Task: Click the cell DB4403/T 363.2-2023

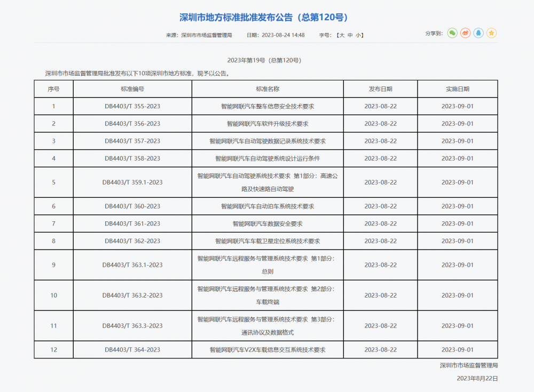Action: pos(132,295)
